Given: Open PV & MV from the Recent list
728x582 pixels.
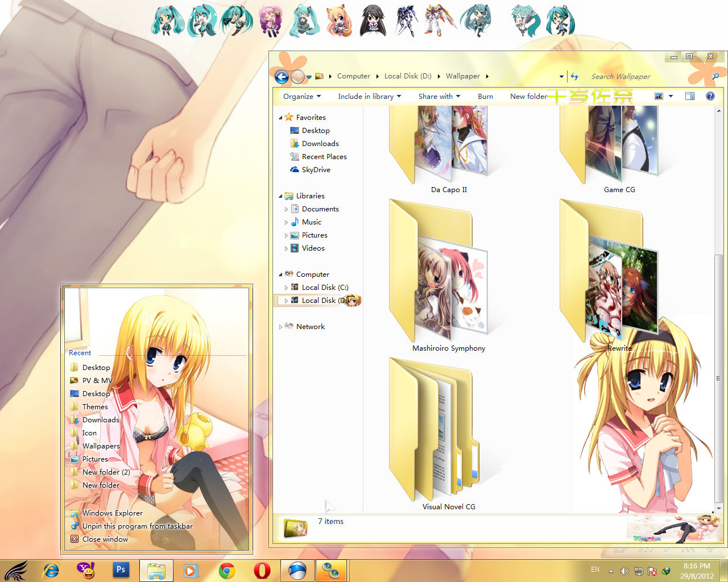Looking at the screenshot, I should click(97, 381).
